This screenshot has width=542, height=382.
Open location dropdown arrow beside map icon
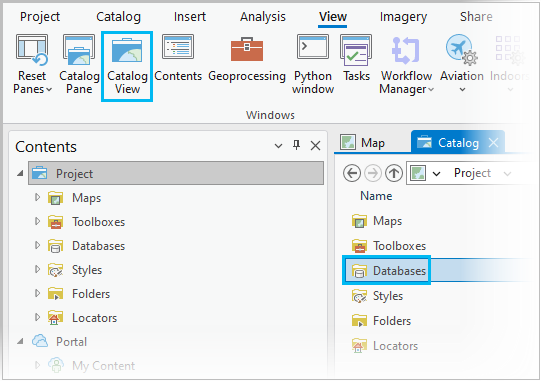coord(437,174)
